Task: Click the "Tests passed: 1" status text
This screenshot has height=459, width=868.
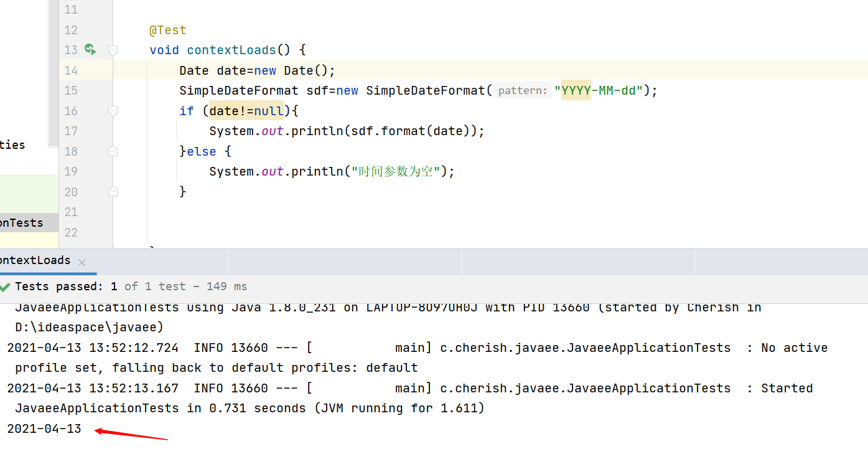Action: coord(66,286)
